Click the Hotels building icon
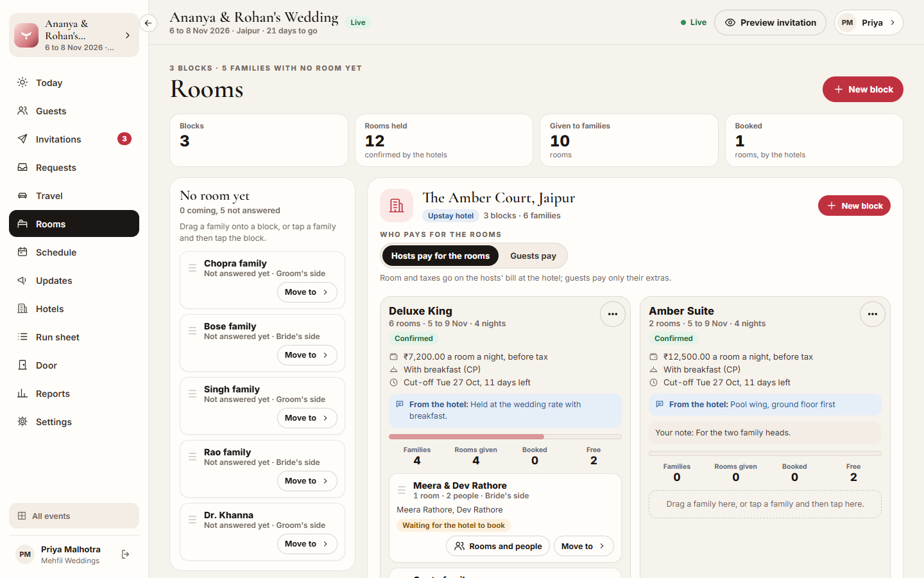 [x=22, y=309]
